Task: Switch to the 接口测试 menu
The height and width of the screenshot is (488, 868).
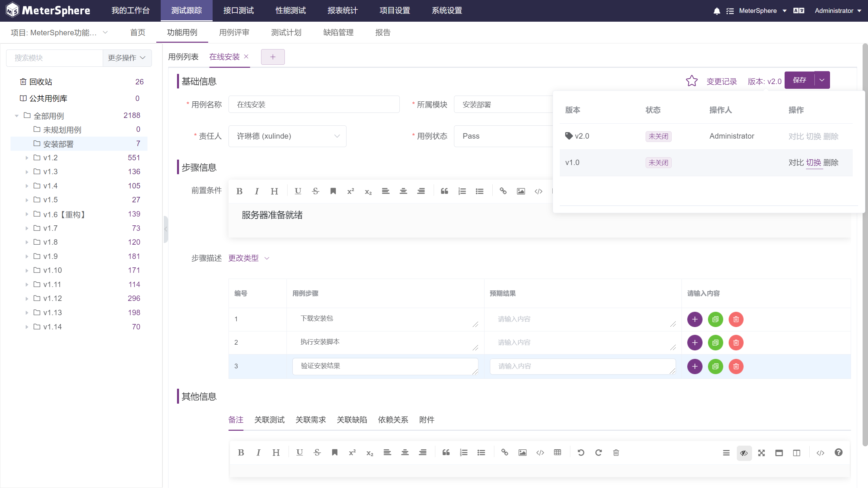Action: 238,11
